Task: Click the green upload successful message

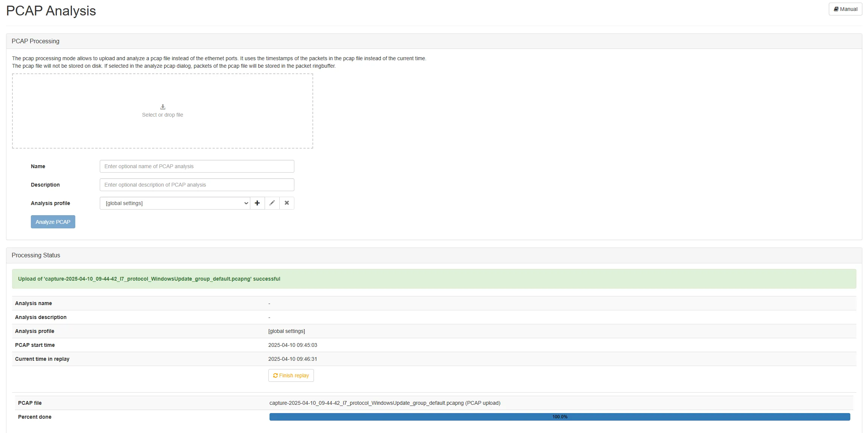Action: pyautogui.click(x=149, y=279)
